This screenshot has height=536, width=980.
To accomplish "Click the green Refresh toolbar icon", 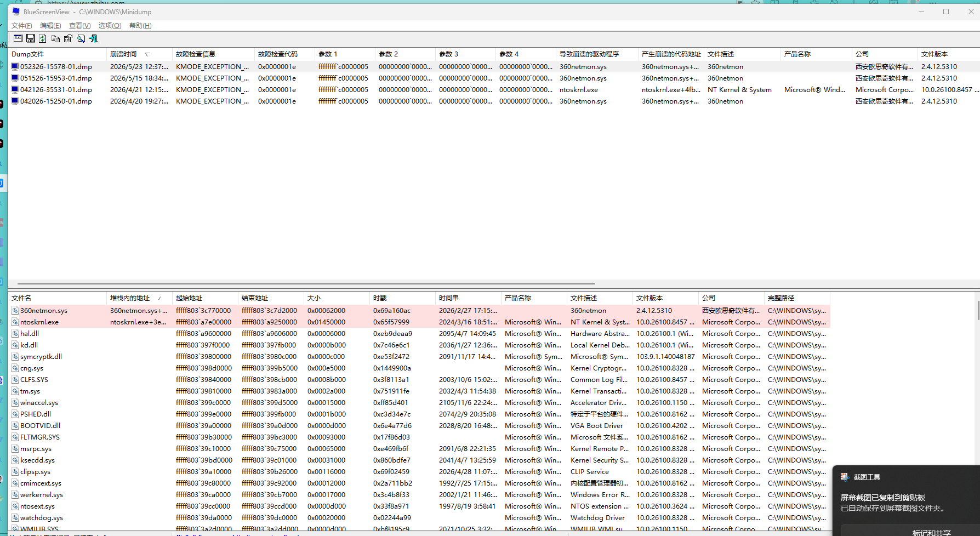I will click(43, 38).
